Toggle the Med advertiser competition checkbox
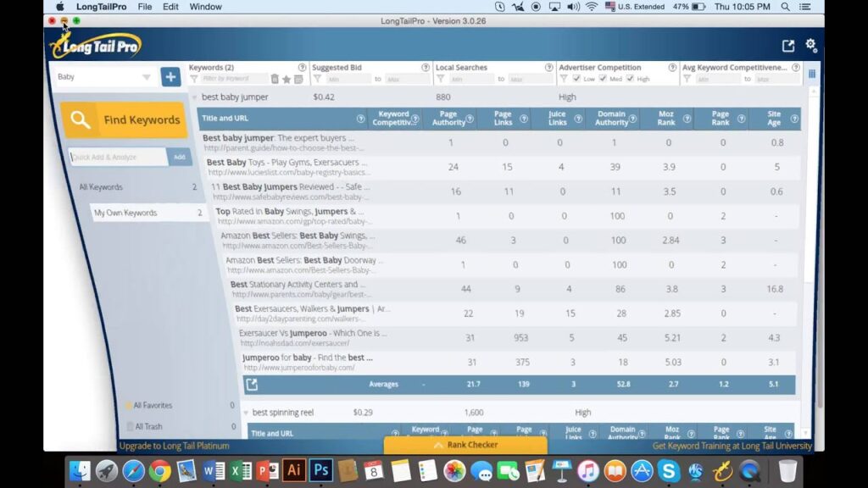The height and width of the screenshot is (488, 868). 603,79
